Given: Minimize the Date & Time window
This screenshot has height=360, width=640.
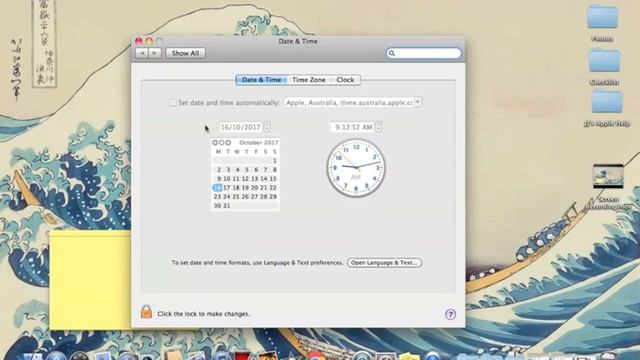Looking at the screenshot, I should click(x=149, y=41).
